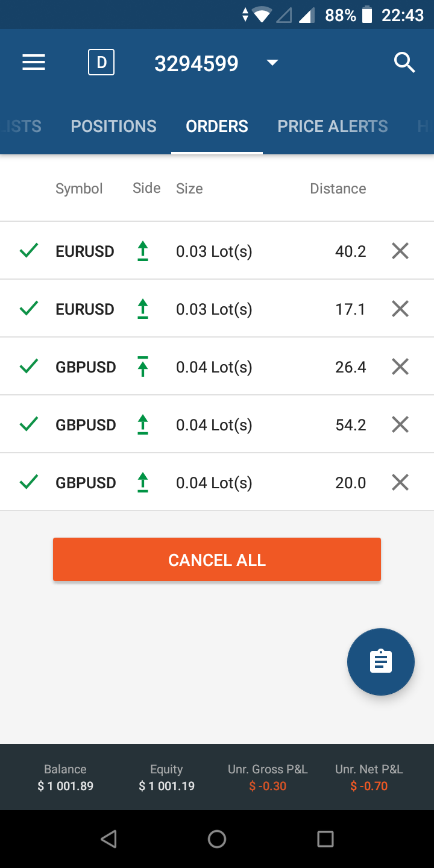
Task: Open the hamburger navigation menu
Action: point(34,63)
